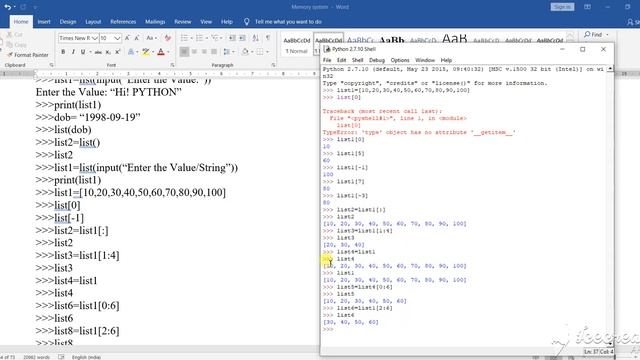Click the Borders icon
Viewport: 640px width, 360px height.
(260, 52)
